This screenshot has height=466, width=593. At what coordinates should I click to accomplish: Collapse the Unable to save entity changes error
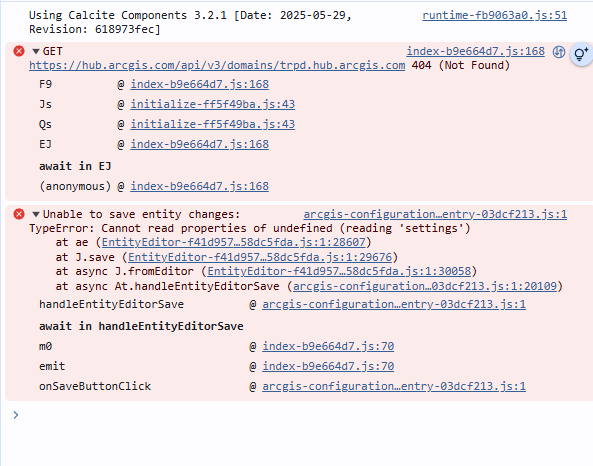coord(36,214)
